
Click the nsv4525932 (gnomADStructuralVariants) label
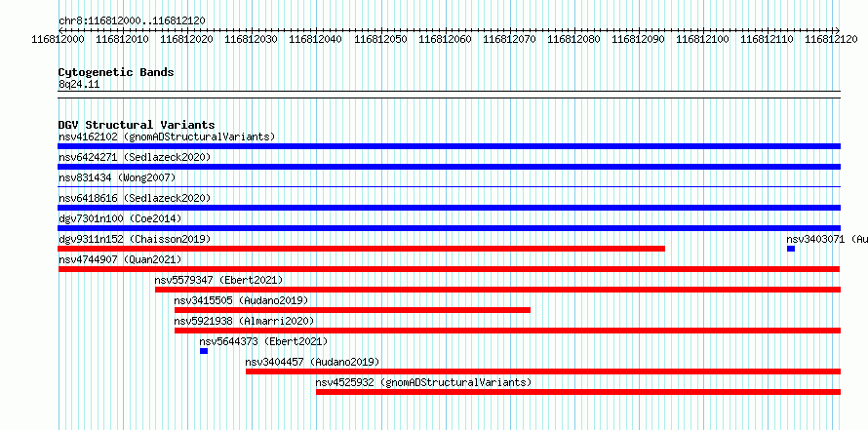(x=423, y=382)
